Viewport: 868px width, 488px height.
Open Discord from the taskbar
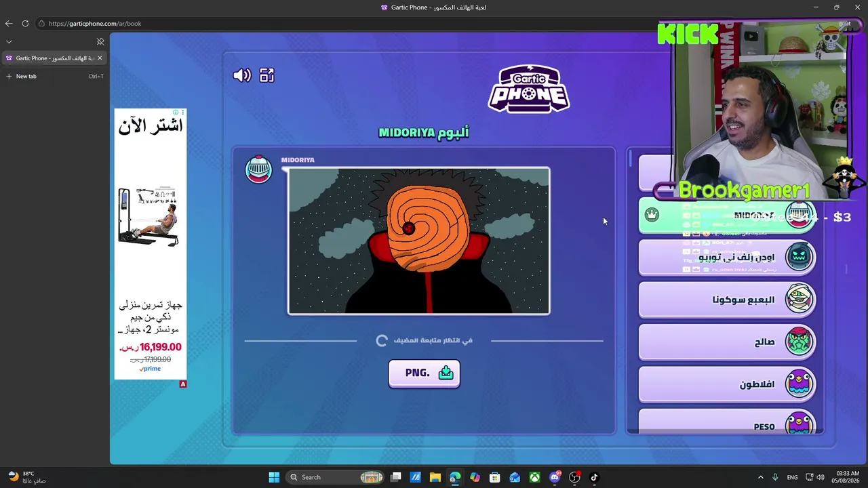click(x=555, y=477)
